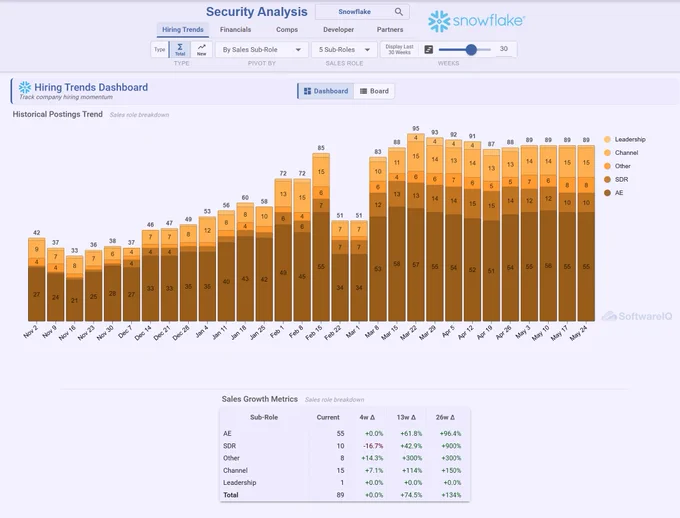Click the 26w Δ column header

(x=445, y=417)
